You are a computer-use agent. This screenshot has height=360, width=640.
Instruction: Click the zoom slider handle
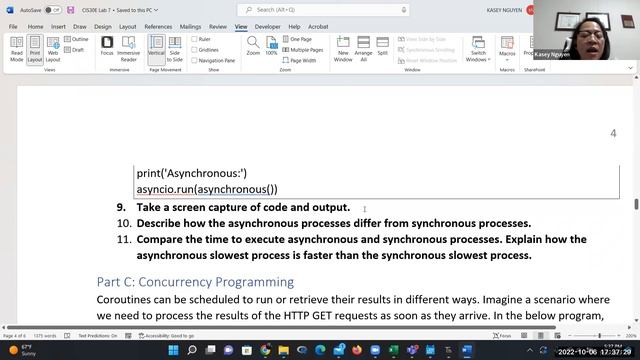(600, 336)
